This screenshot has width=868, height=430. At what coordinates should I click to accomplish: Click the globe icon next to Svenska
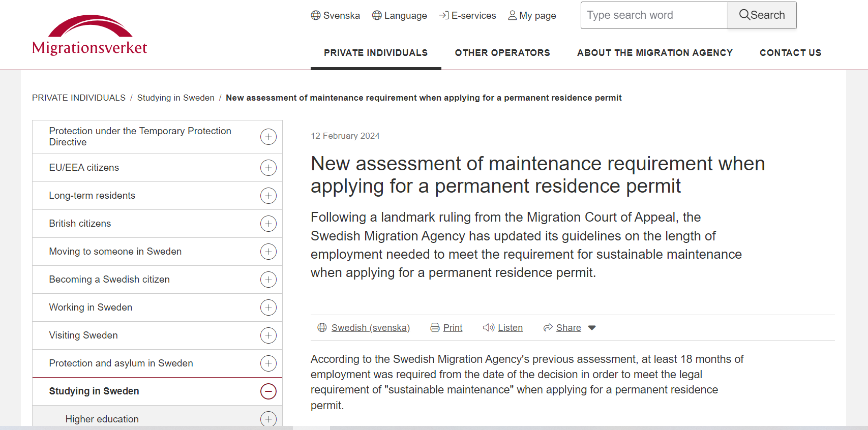(316, 15)
